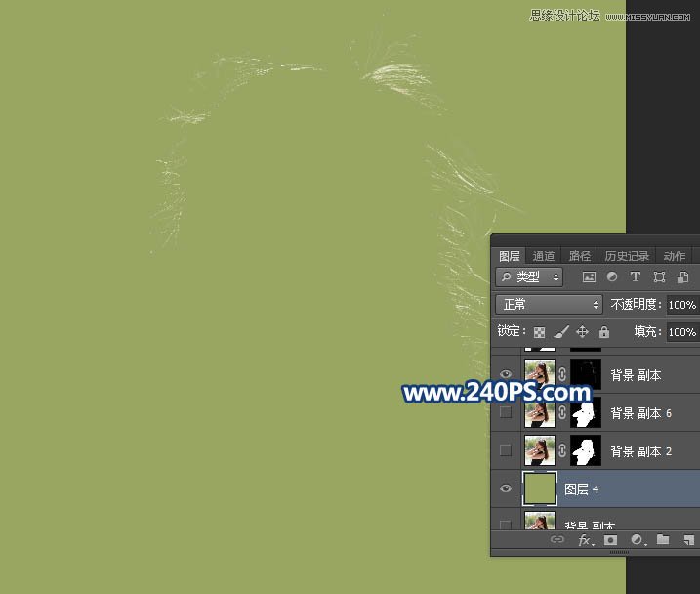700x594 pixels.
Task: Select the 背景 副本 6 layer thumbnail
Action: 540,412
